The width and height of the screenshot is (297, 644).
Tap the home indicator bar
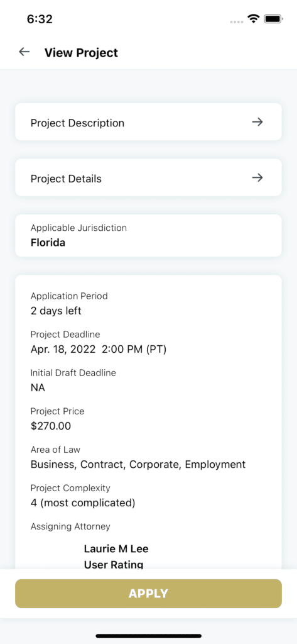148,636
